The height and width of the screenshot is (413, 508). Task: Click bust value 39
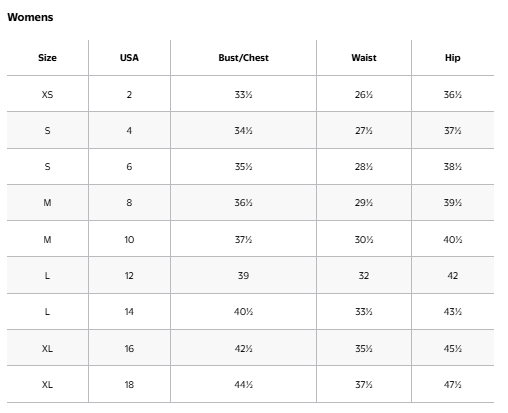pyautogui.click(x=243, y=276)
